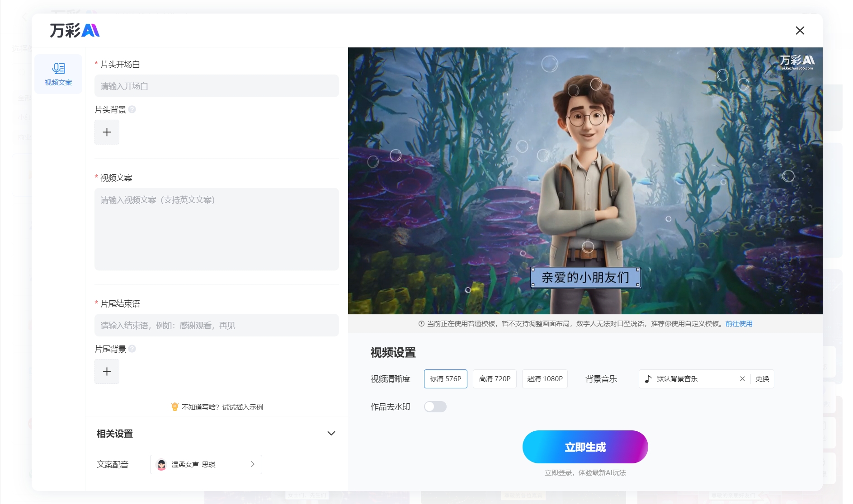Click the 前往使用 link
853x504 pixels.
(x=739, y=323)
